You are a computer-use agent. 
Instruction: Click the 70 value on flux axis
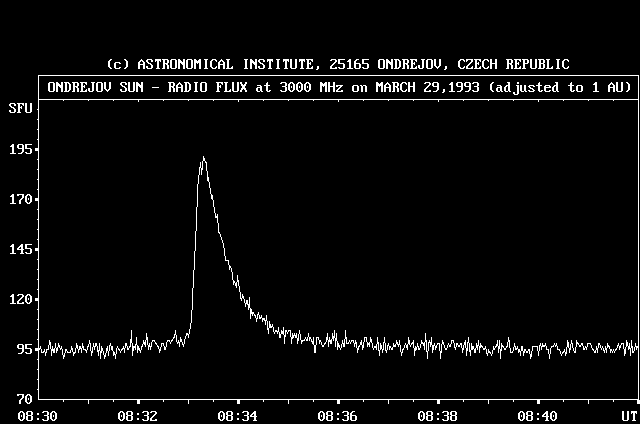click(23, 399)
